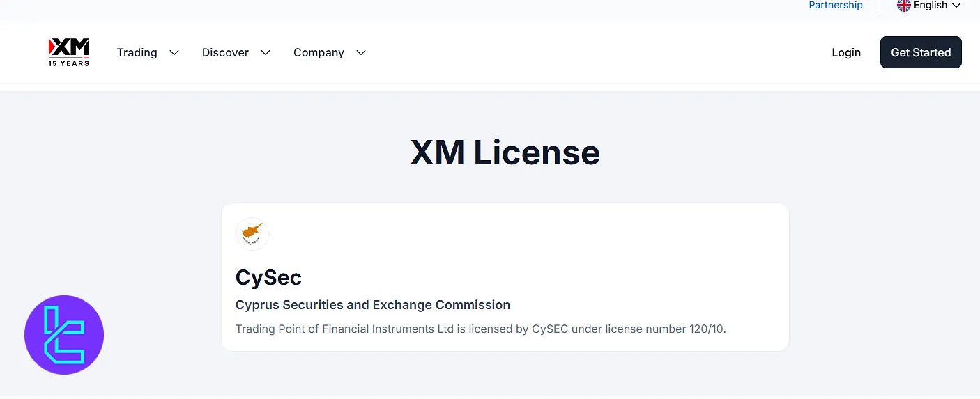Click the Login link
This screenshot has height=399, width=980.
tap(846, 53)
